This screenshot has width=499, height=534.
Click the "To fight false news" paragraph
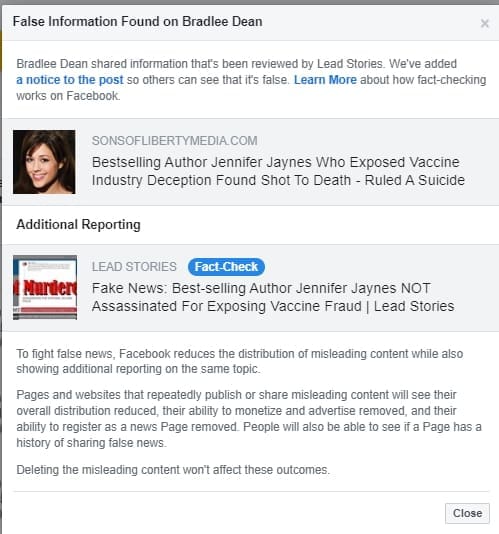coord(240,361)
